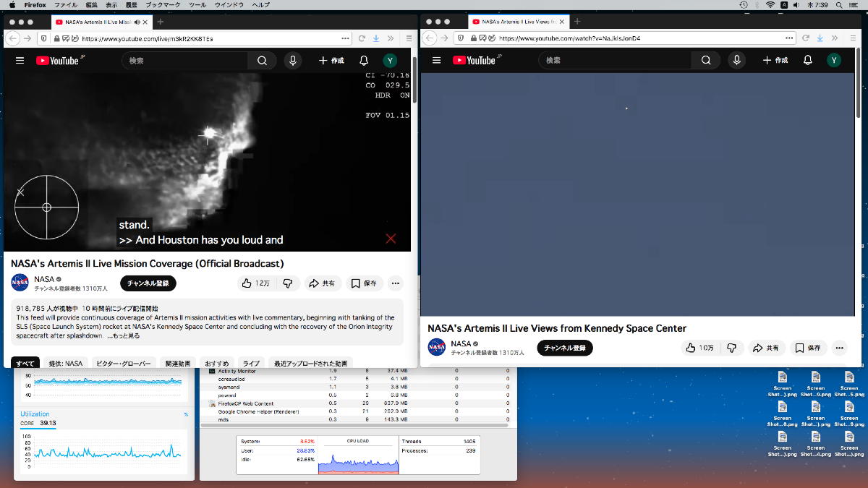Click search magnifier button in right YouTube

click(x=706, y=61)
